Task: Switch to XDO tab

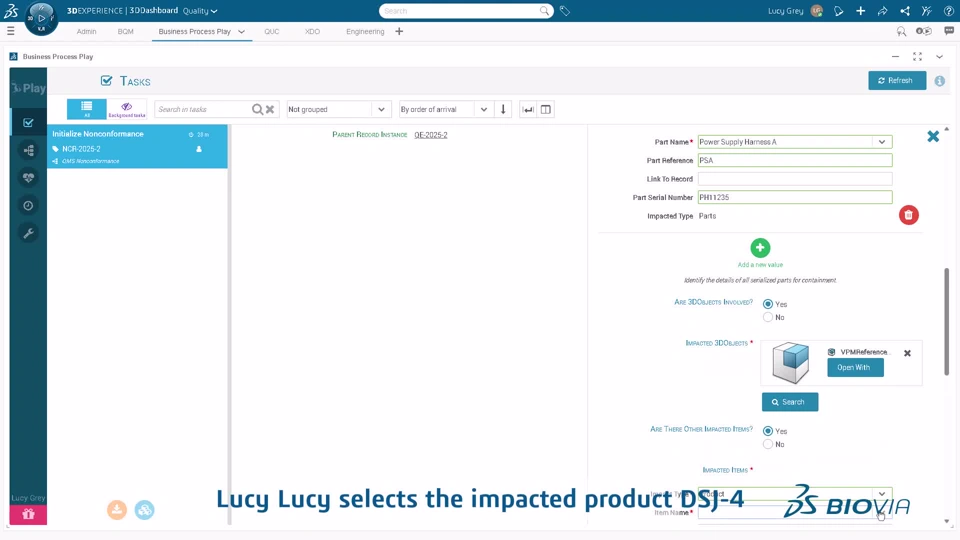Action: [x=312, y=32]
